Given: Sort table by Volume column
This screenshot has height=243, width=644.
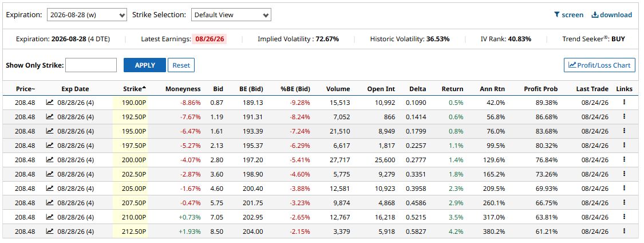Looking at the screenshot, I should tap(338, 89).
